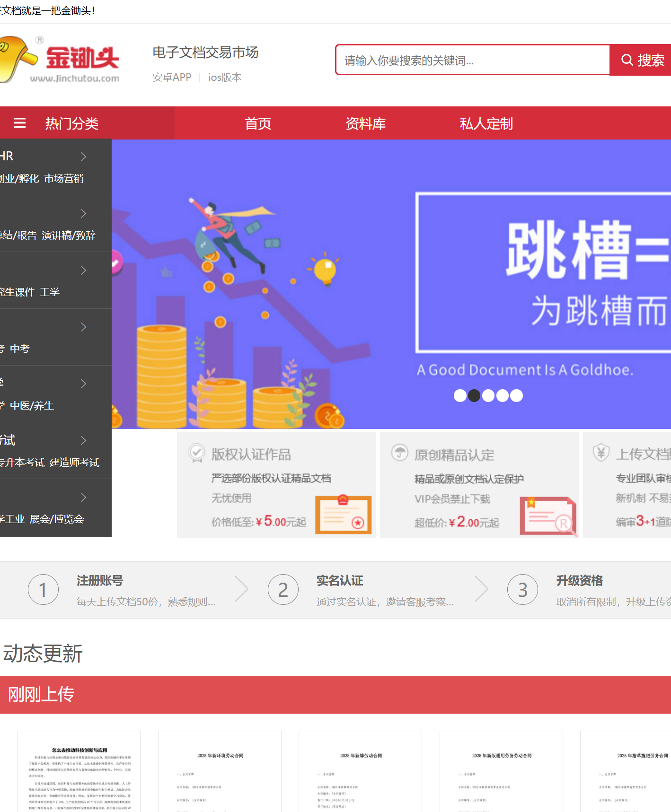Open the 2025年新环境劳动合同 document thumbnail
Image resolution: width=671 pixels, height=812 pixels.
[x=220, y=771]
